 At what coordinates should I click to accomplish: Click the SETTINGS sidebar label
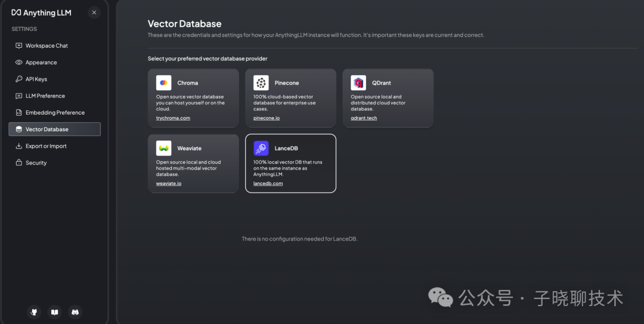click(24, 29)
